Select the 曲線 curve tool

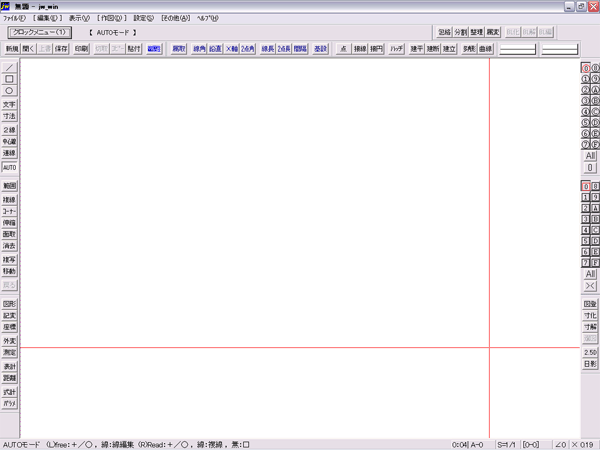point(486,49)
